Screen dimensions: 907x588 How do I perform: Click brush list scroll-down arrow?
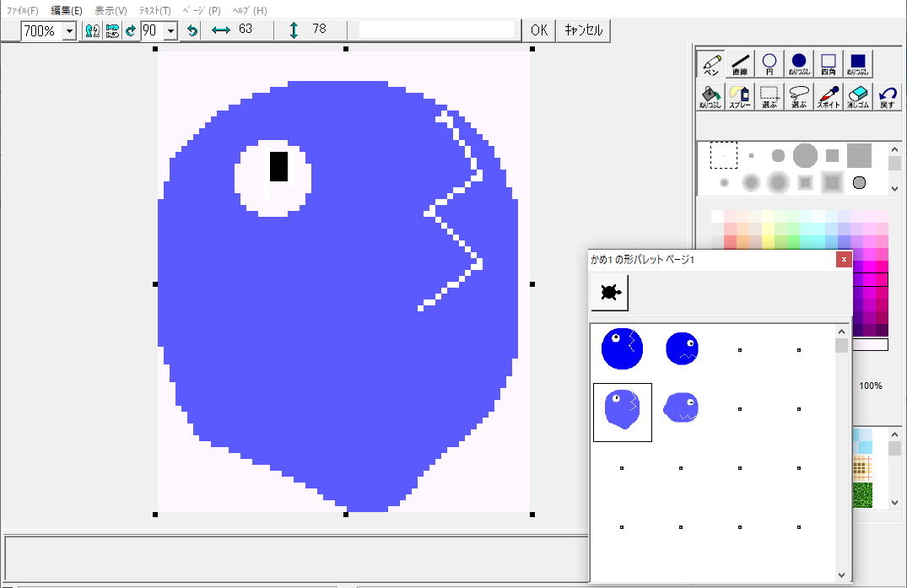pos(894,188)
